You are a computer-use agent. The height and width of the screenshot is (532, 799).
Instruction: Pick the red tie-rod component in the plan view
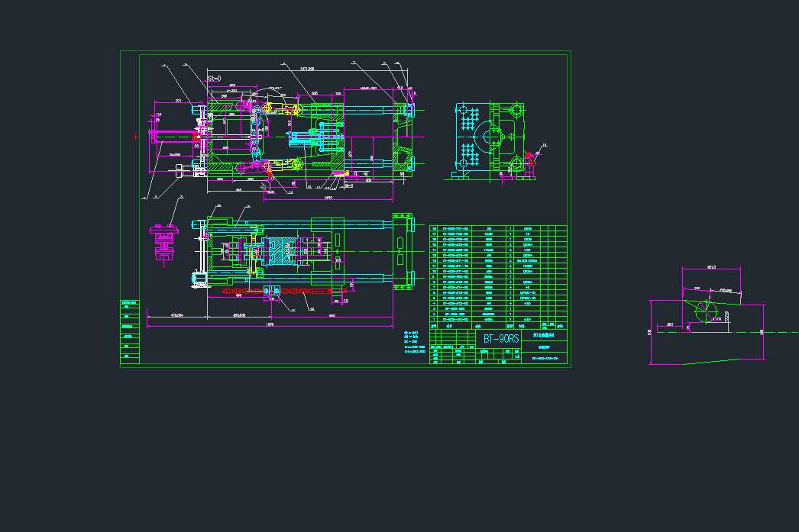tap(284, 292)
